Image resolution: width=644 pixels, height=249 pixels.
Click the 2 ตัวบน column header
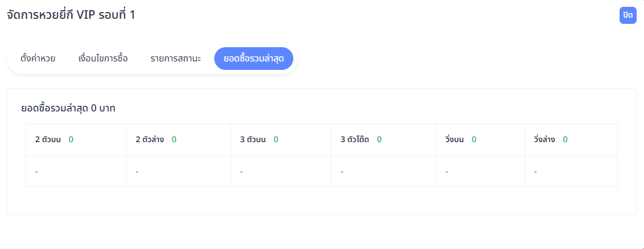[x=48, y=139]
